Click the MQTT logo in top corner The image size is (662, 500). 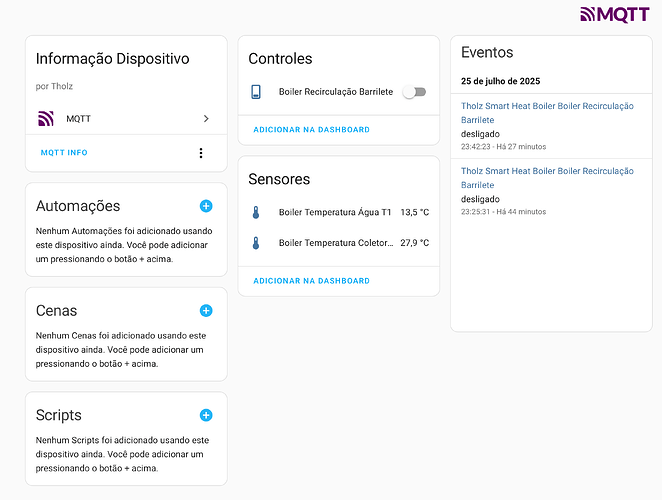pos(615,14)
